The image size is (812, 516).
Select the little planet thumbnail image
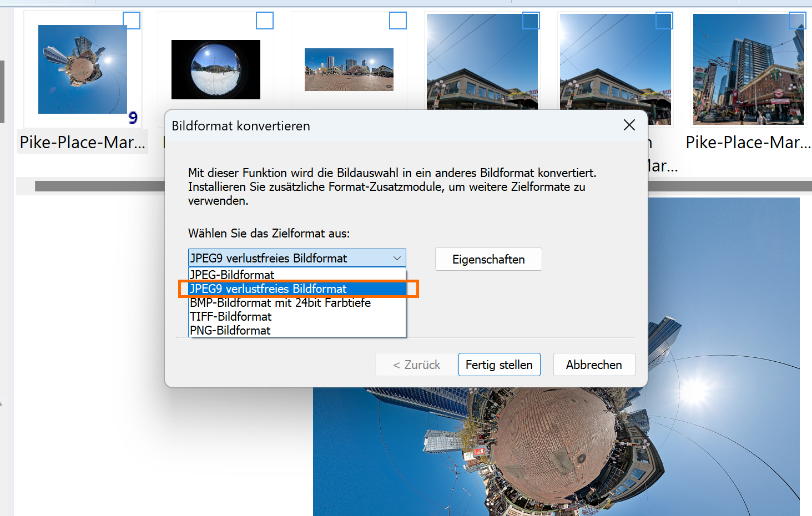[82, 69]
